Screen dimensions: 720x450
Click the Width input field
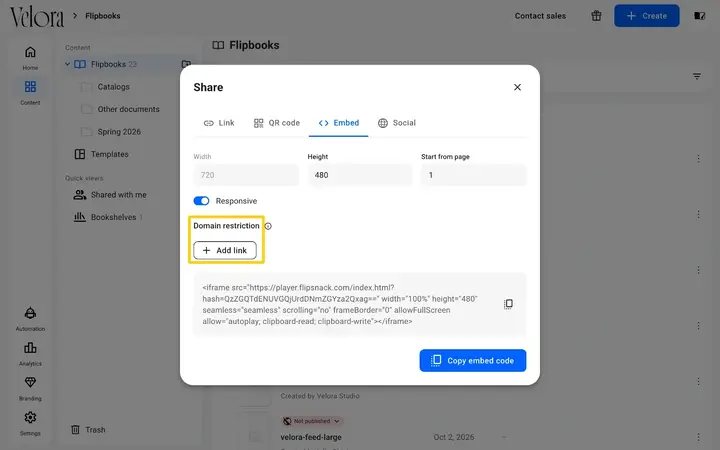[246, 175]
